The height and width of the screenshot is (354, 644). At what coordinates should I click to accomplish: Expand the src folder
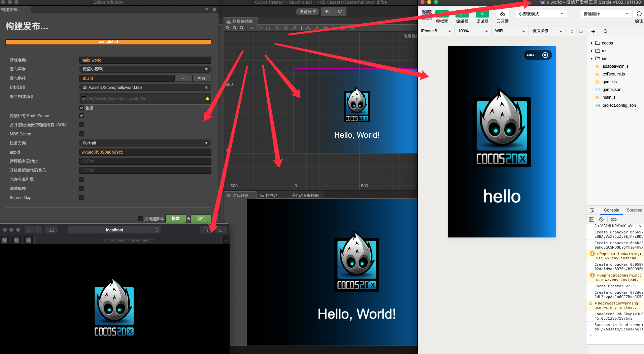(591, 59)
